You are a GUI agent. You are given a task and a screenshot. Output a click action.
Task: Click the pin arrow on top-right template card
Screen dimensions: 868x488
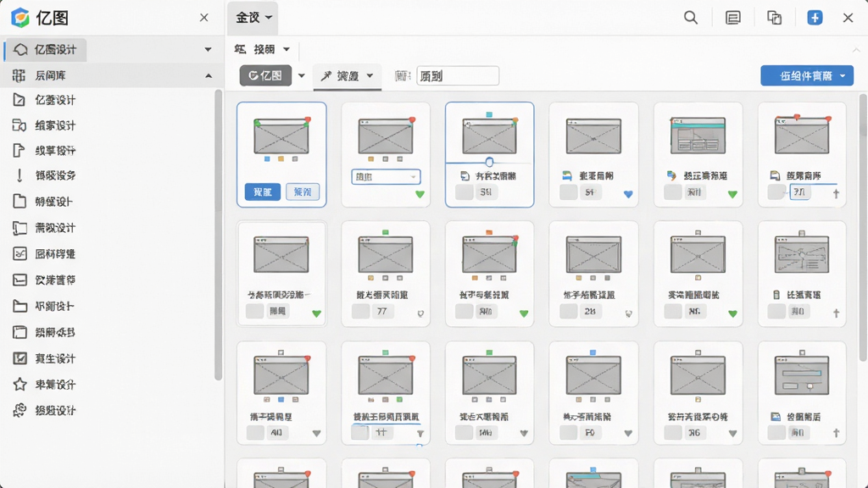(x=836, y=194)
